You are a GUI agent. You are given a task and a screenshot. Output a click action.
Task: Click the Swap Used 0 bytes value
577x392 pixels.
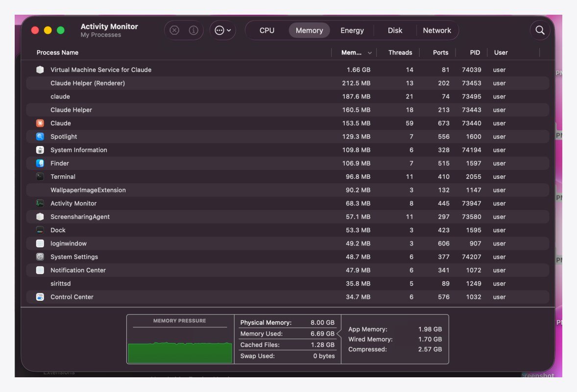click(x=324, y=356)
